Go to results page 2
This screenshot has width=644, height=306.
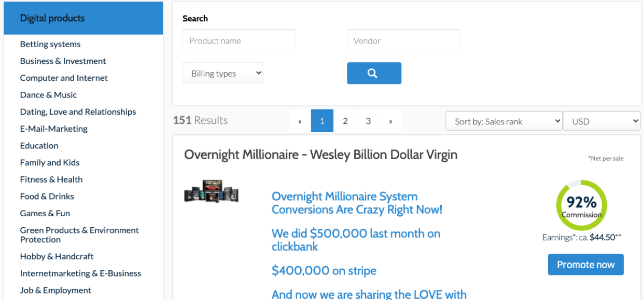[x=345, y=121]
